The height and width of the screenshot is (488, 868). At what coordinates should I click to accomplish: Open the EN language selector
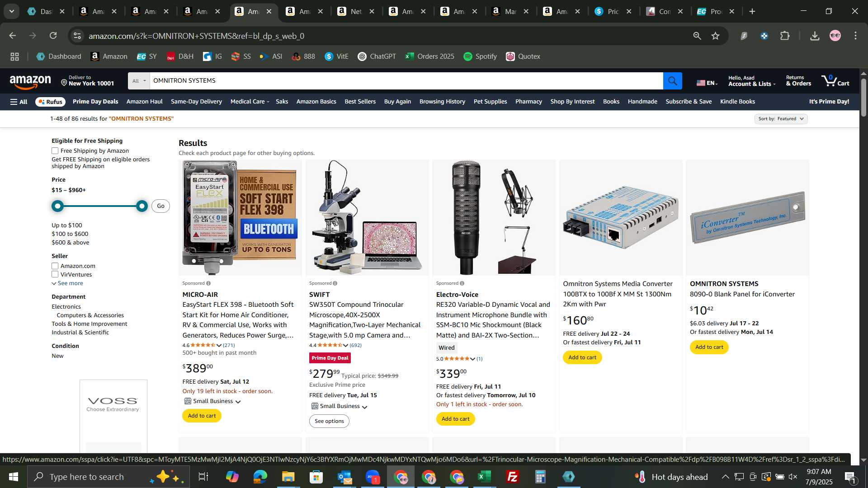pyautogui.click(x=707, y=83)
